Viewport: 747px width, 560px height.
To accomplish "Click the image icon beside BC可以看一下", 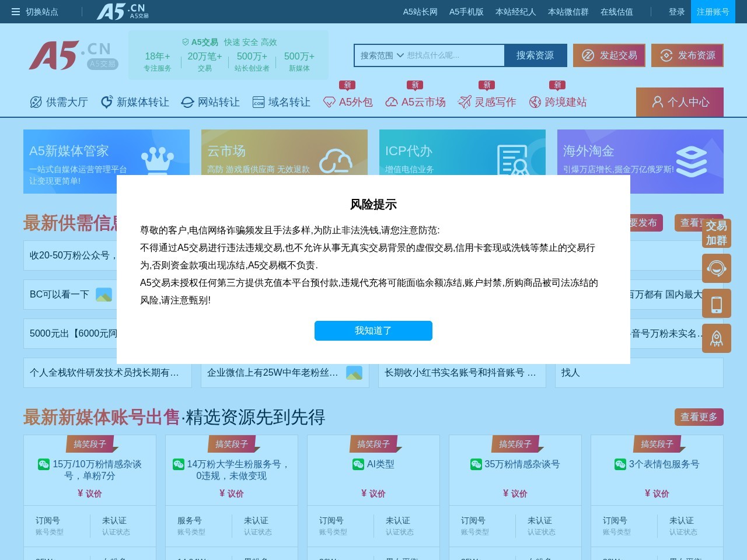I will pos(104,295).
